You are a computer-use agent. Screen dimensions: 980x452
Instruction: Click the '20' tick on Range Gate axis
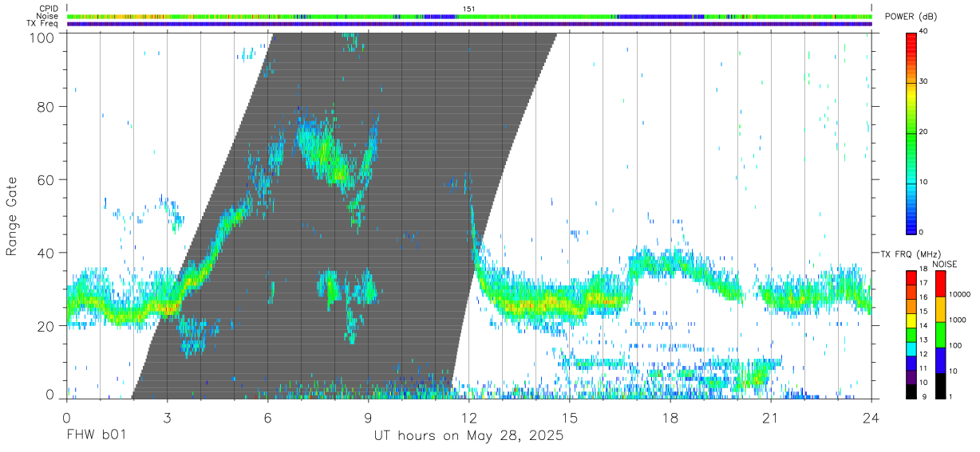click(47, 326)
